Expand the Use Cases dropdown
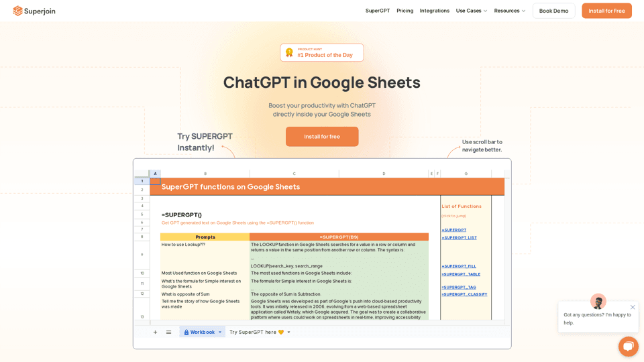The image size is (644, 362). [x=471, y=11]
